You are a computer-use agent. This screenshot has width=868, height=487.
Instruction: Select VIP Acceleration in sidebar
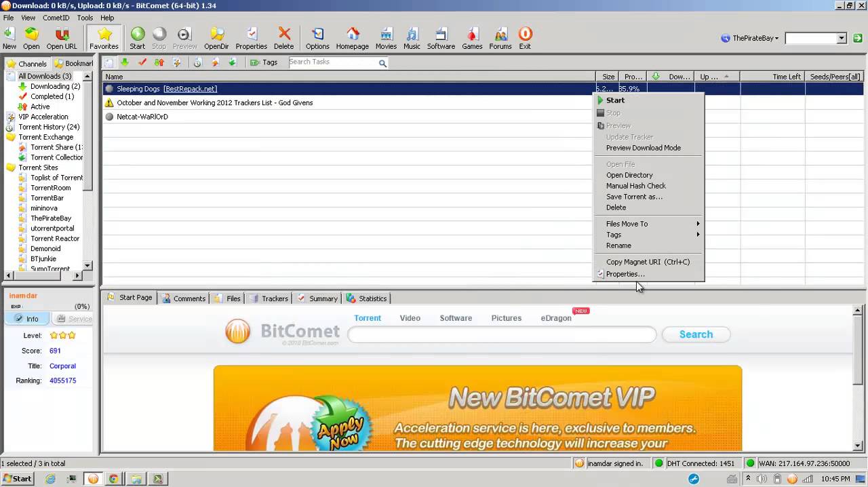coord(43,117)
